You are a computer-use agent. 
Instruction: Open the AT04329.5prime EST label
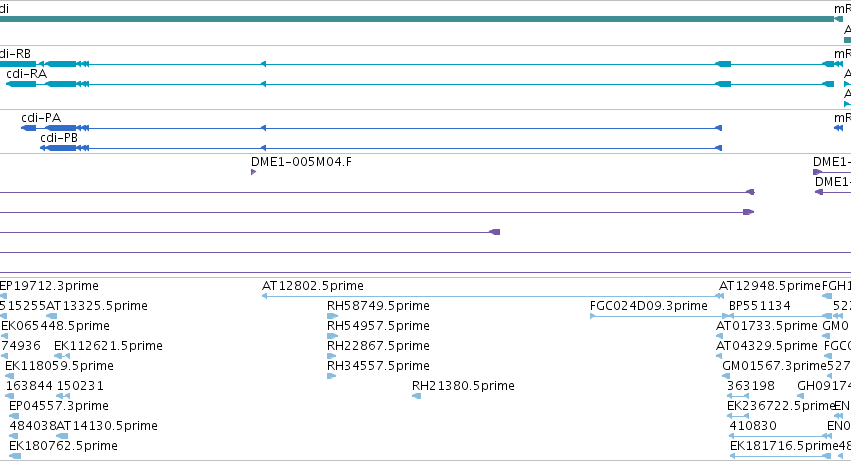(767, 346)
